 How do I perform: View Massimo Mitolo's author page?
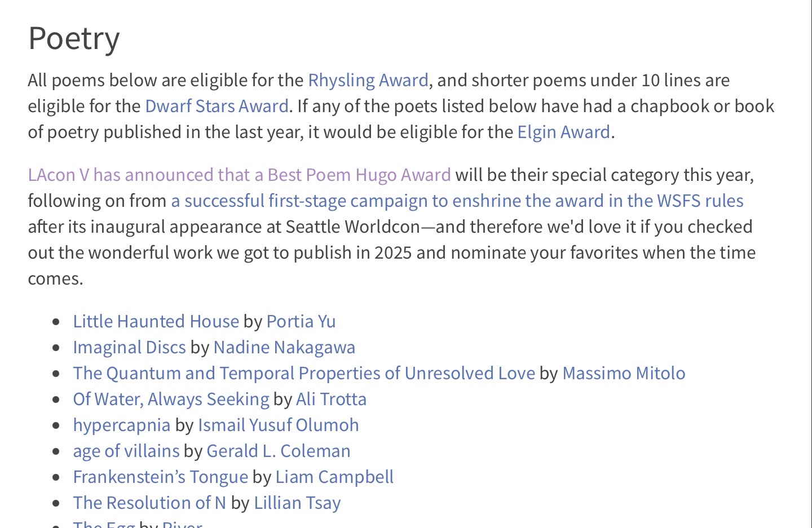click(x=623, y=374)
